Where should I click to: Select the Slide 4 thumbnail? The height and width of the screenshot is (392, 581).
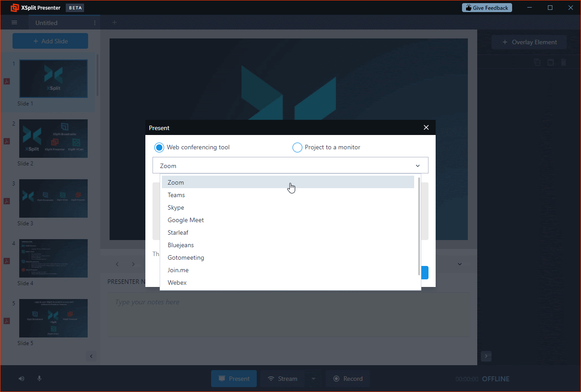(x=53, y=258)
